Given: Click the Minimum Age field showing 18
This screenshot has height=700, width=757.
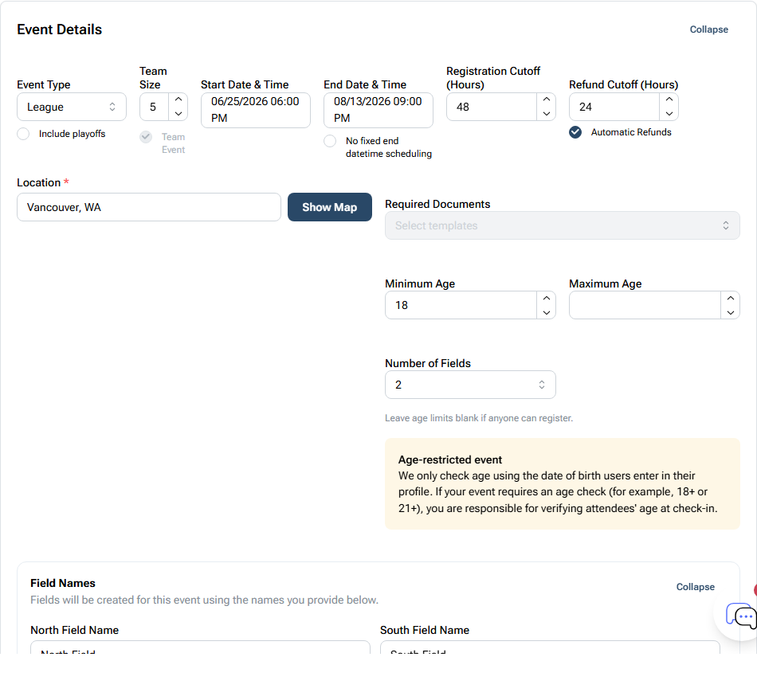Looking at the screenshot, I should 461,305.
